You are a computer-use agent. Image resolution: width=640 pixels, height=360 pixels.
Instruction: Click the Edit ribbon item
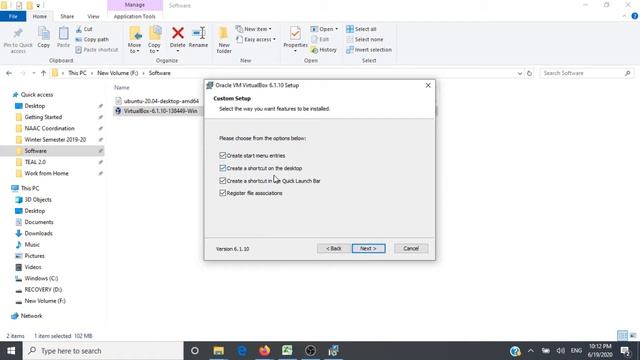pyautogui.click(x=320, y=40)
